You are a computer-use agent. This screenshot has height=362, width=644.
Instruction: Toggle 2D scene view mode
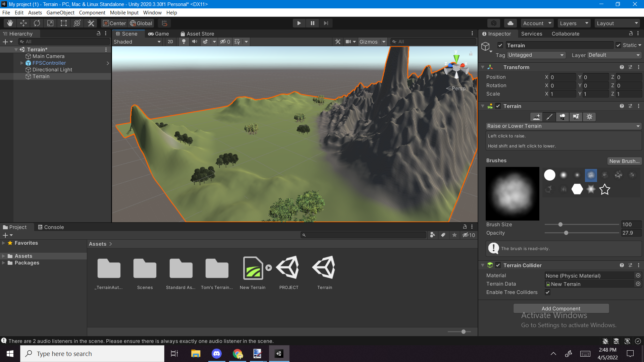[x=170, y=42]
